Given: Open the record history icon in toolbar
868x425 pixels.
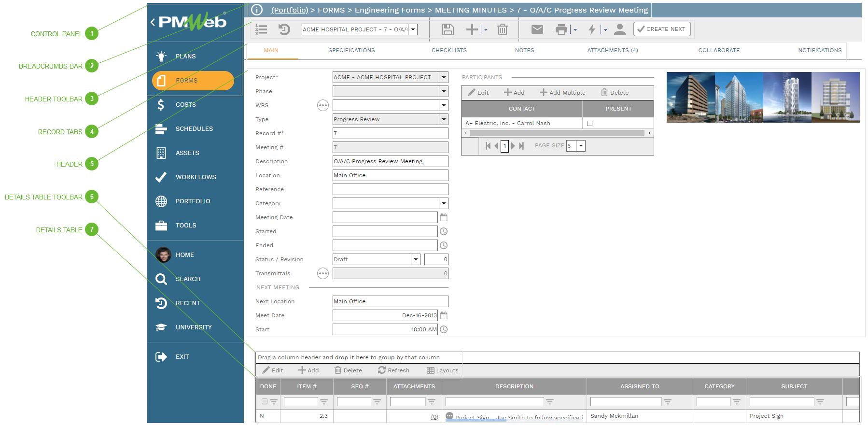Looking at the screenshot, I should click(x=284, y=29).
